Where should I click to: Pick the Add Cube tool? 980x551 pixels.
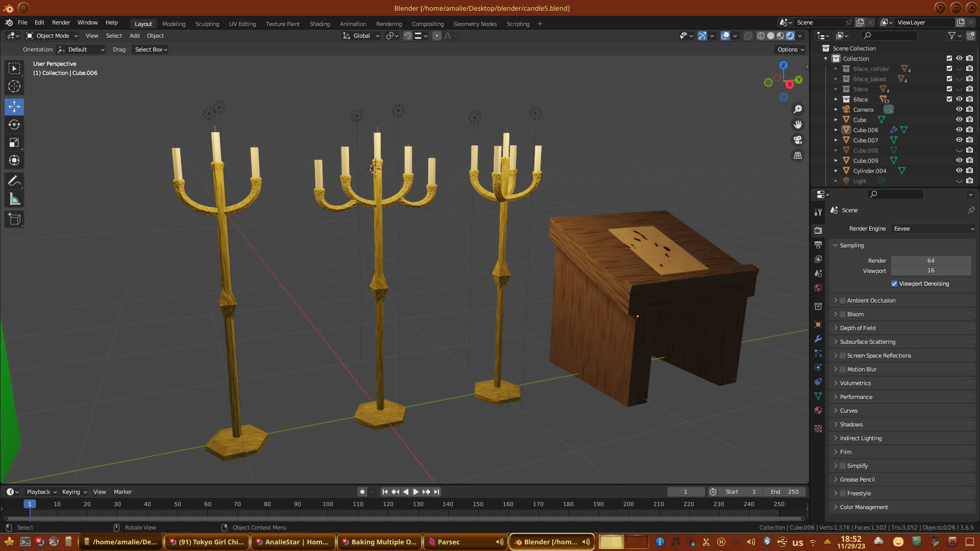14,219
